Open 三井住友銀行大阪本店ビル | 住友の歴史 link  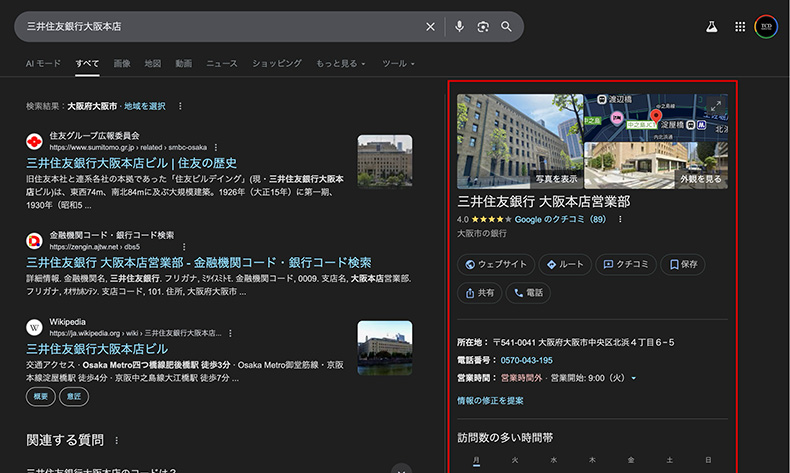pos(131,163)
